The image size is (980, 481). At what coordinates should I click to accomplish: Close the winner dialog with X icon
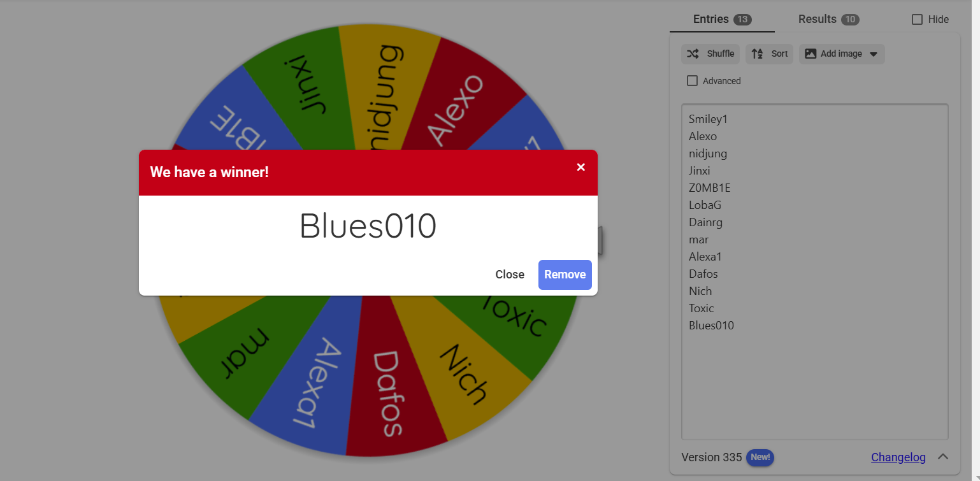(x=580, y=167)
